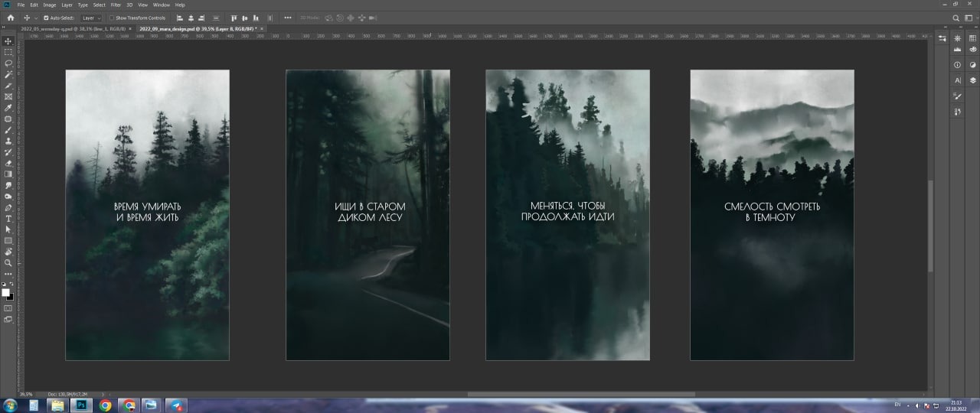Click the Home button in options bar
This screenshot has height=413, width=980.
[x=11, y=18]
